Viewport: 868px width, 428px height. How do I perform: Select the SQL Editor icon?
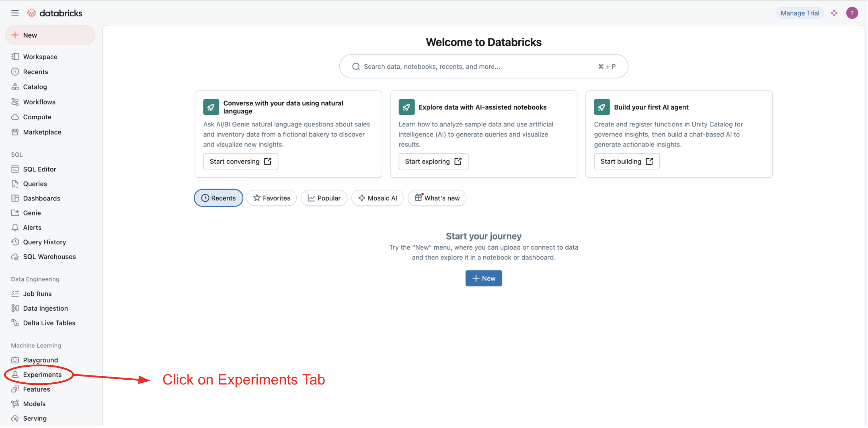point(15,169)
